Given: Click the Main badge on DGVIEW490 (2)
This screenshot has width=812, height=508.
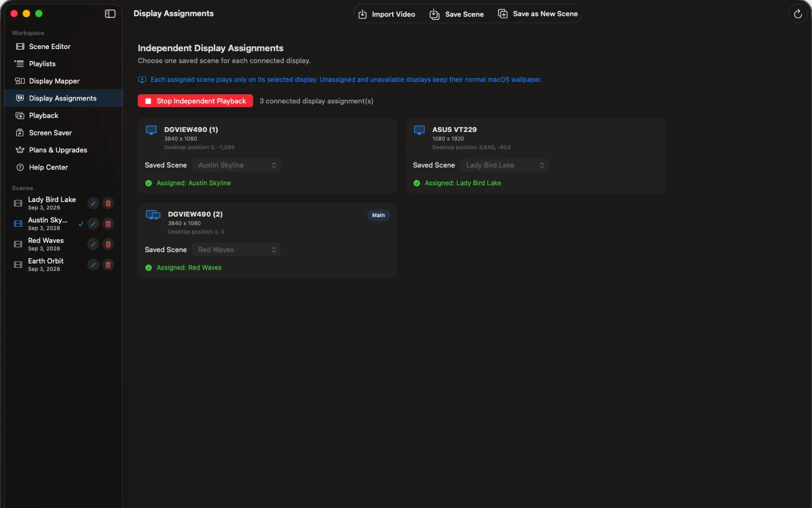Looking at the screenshot, I should click(x=378, y=215).
